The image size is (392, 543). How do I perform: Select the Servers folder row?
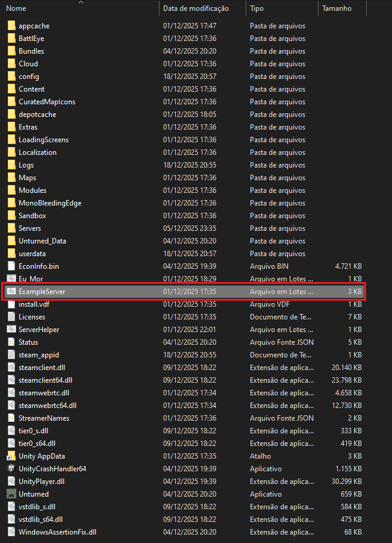pyautogui.click(x=184, y=228)
